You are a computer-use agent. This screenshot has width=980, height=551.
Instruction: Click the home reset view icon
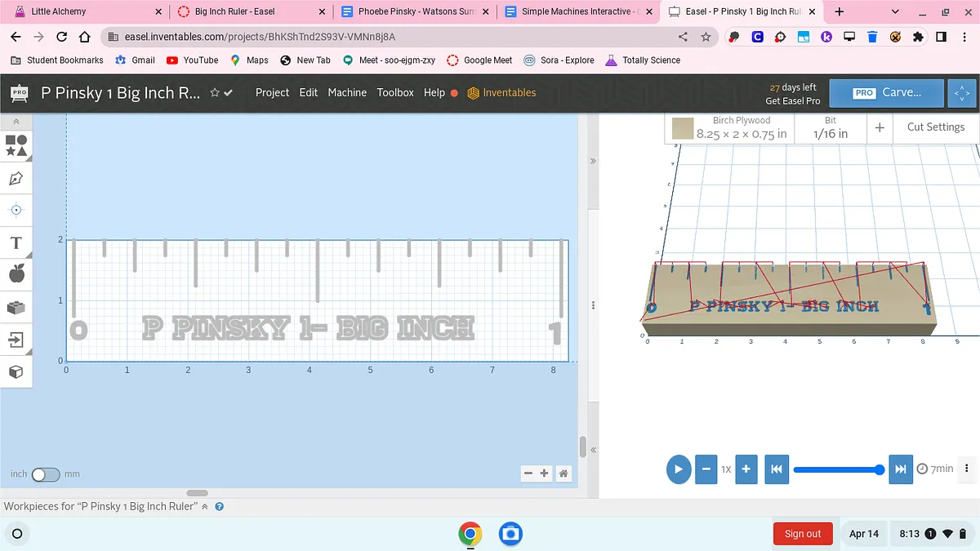pyautogui.click(x=563, y=473)
